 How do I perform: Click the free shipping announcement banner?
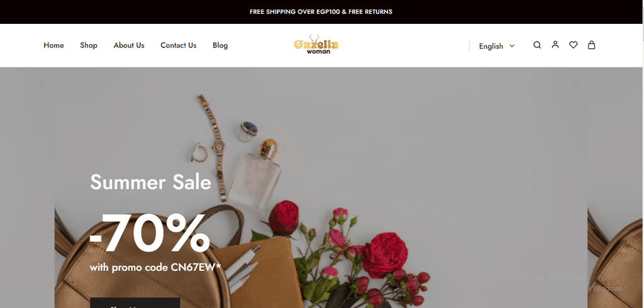pos(321,12)
